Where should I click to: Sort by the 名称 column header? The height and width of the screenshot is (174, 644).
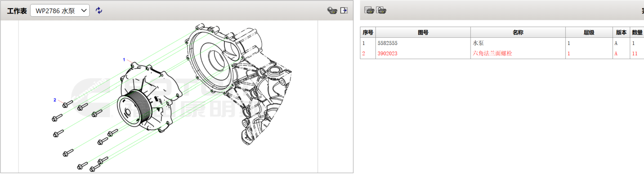point(518,33)
